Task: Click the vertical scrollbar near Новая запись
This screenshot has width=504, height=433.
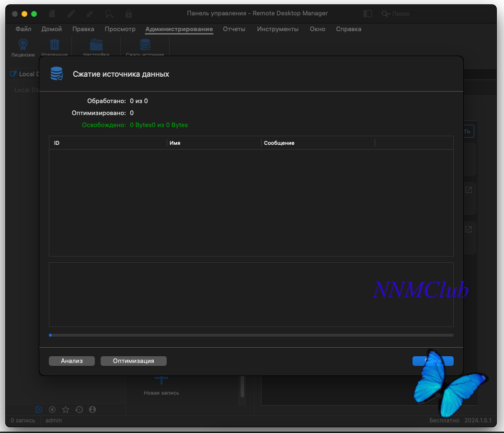Action: click(242, 386)
